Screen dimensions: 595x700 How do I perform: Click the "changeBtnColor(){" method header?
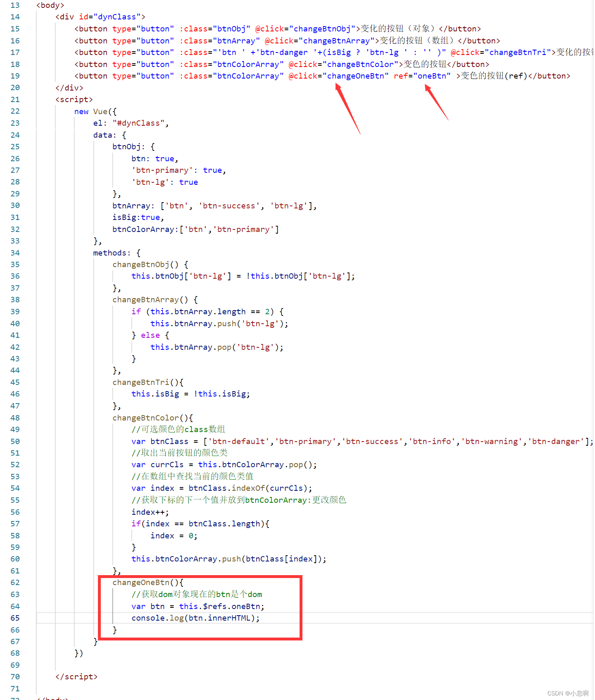tap(153, 418)
